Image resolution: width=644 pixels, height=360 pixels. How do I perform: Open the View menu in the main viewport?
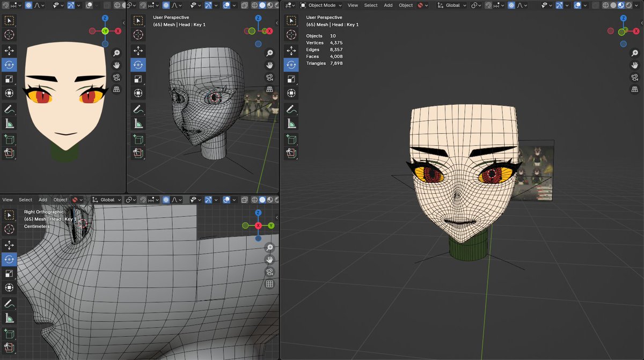[x=353, y=5]
